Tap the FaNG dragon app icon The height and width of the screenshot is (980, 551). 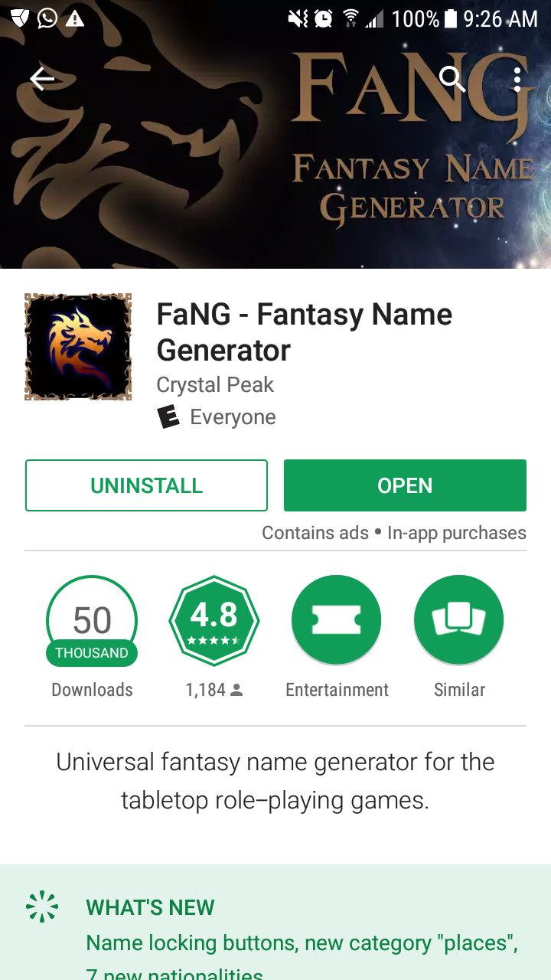point(78,347)
